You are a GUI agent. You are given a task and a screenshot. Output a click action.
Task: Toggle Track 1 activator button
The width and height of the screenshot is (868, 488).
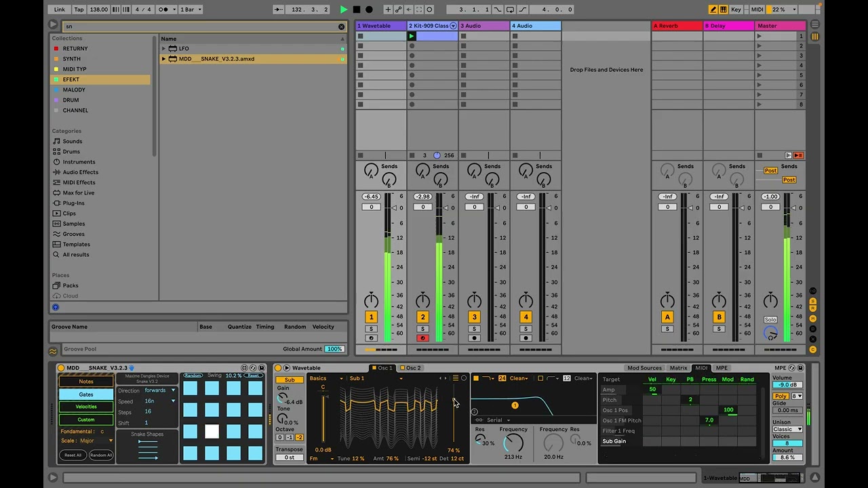(x=371, y=317)
